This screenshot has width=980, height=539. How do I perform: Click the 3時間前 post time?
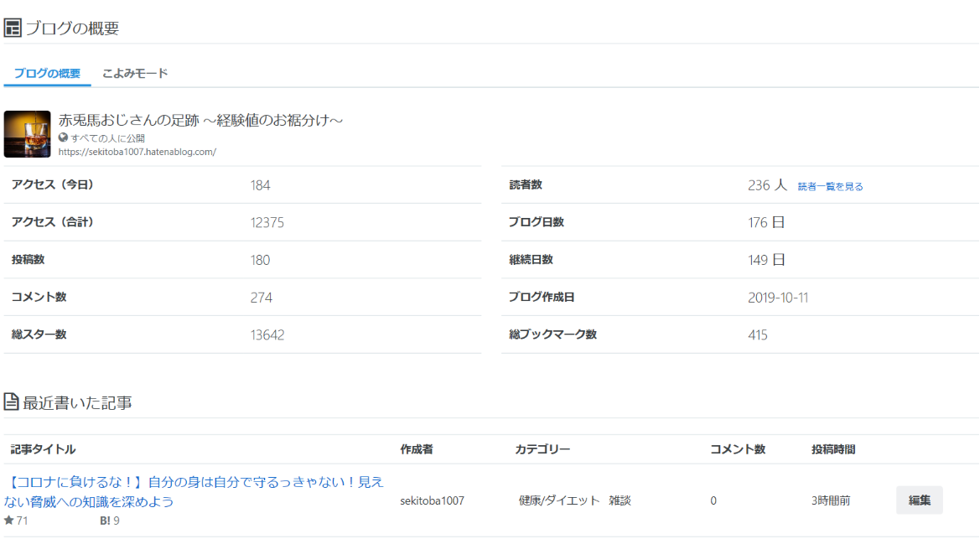click(x=831, y=500)
